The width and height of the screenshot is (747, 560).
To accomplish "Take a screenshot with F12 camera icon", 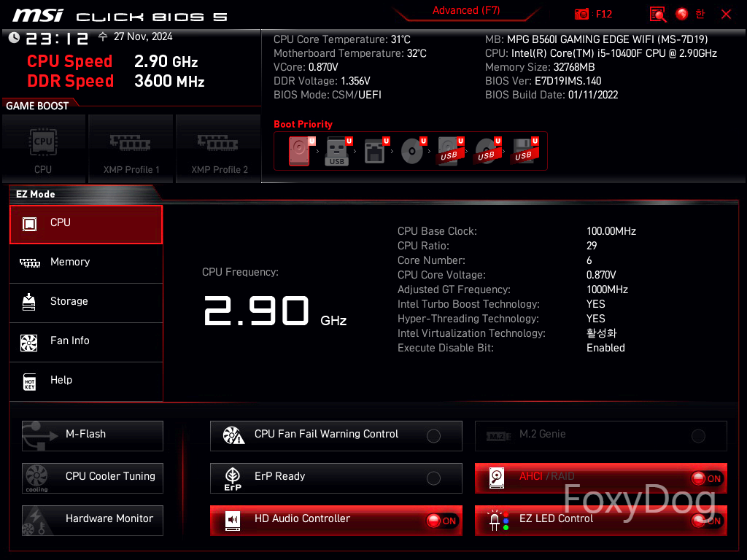I will (581, 15).
